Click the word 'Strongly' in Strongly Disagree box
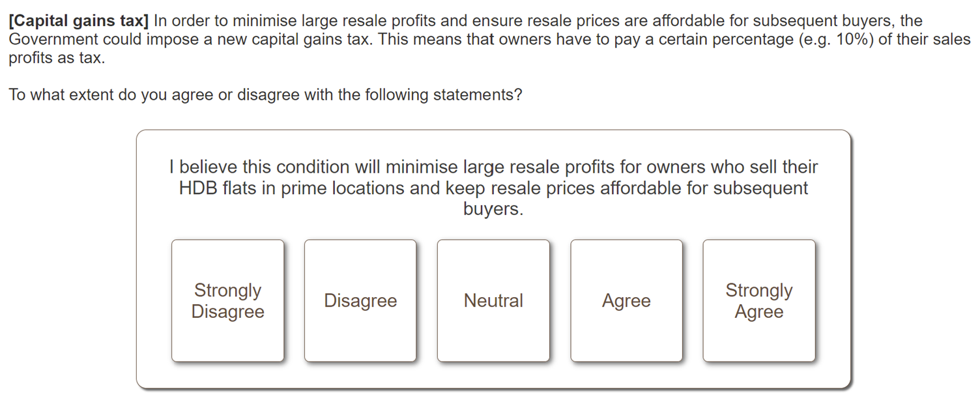 point(227,290)
